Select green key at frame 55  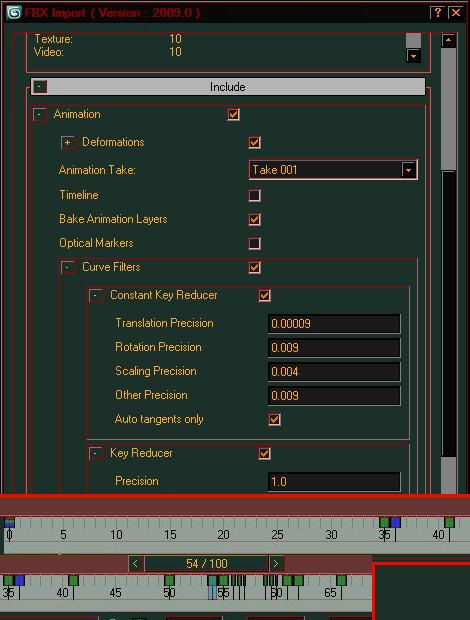(224, 580)
